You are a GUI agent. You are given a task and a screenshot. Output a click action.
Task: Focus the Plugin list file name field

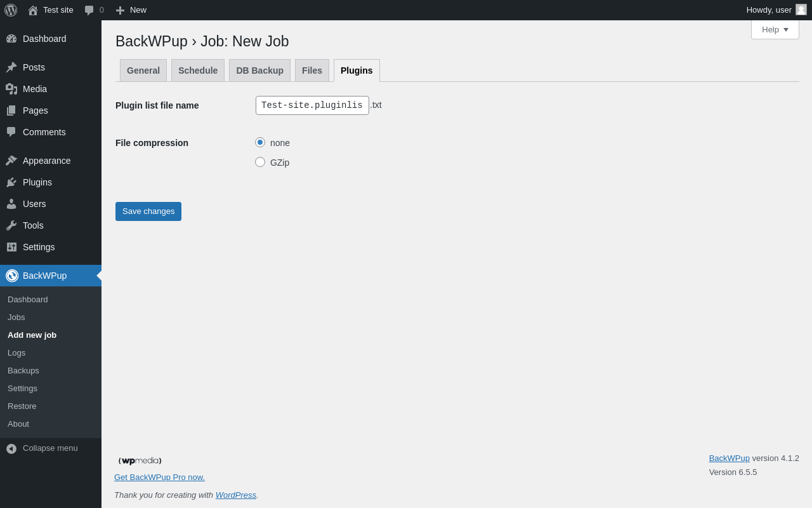(312, 105)
